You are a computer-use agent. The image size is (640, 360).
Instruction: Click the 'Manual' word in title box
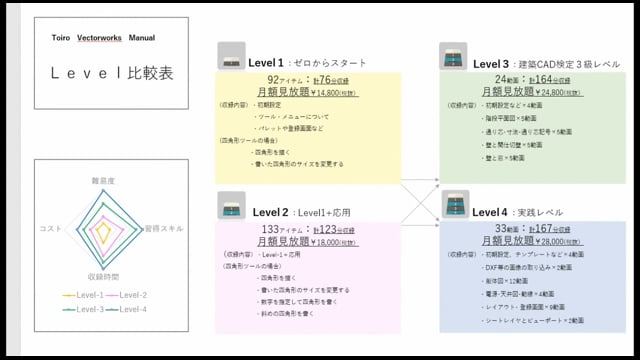[x=142, y=38]
